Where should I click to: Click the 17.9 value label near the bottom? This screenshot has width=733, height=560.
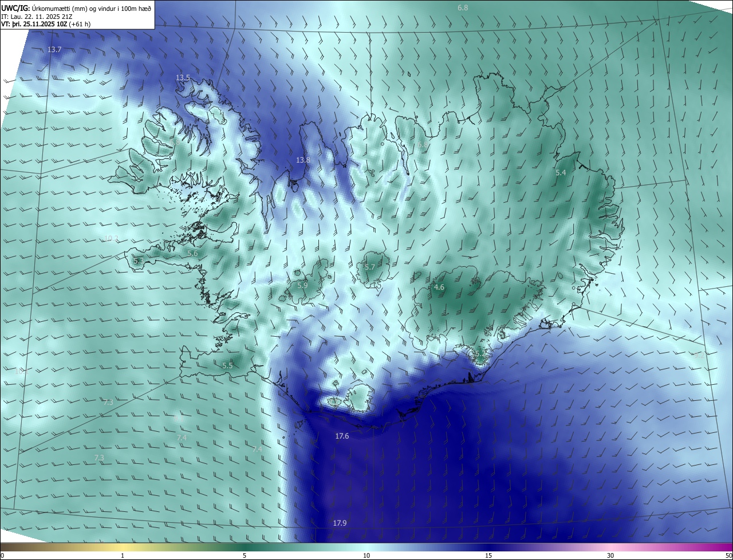(x=340, y=523)
